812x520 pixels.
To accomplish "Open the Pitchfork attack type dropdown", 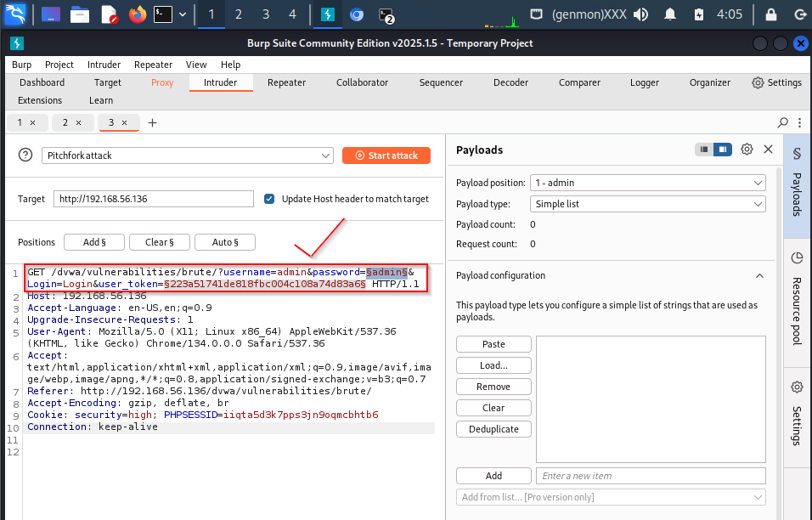I will (x=188, y=155).
